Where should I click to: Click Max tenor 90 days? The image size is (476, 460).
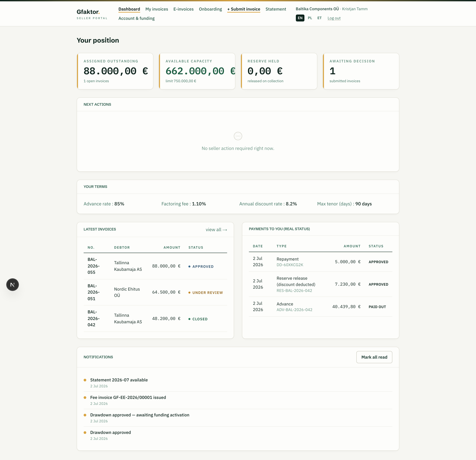(x=344, y=204)
